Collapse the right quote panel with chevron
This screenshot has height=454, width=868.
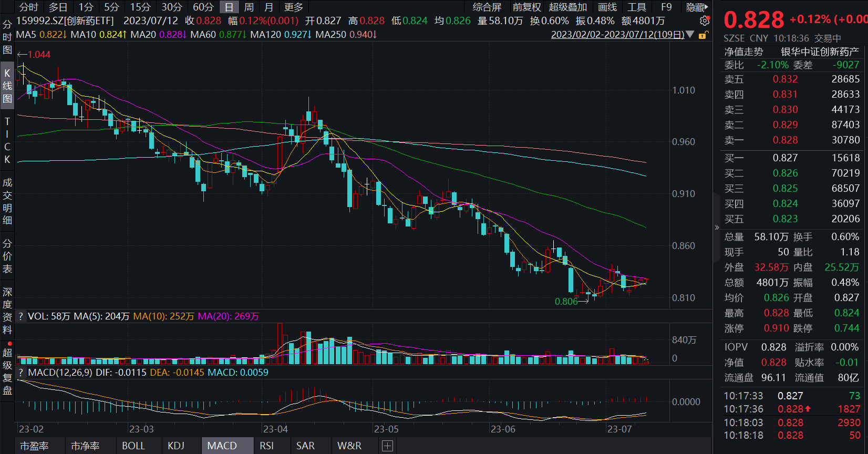click(x=717, y=228)
